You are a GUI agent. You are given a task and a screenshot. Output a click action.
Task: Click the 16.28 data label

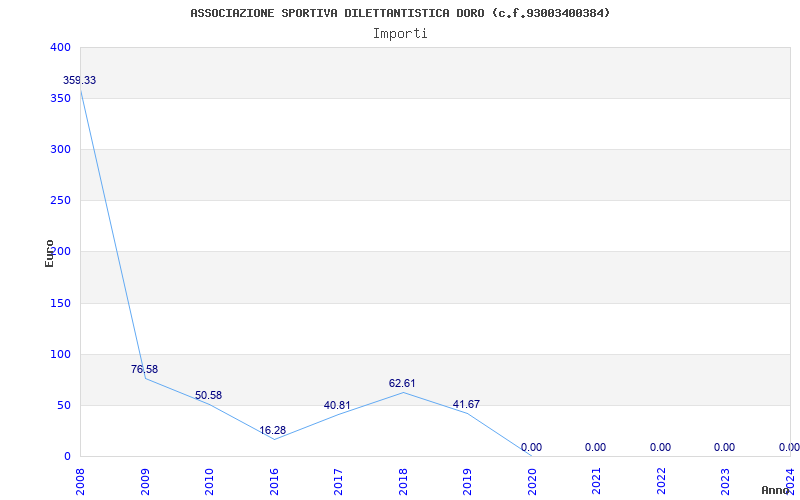[x=272, y=430]
